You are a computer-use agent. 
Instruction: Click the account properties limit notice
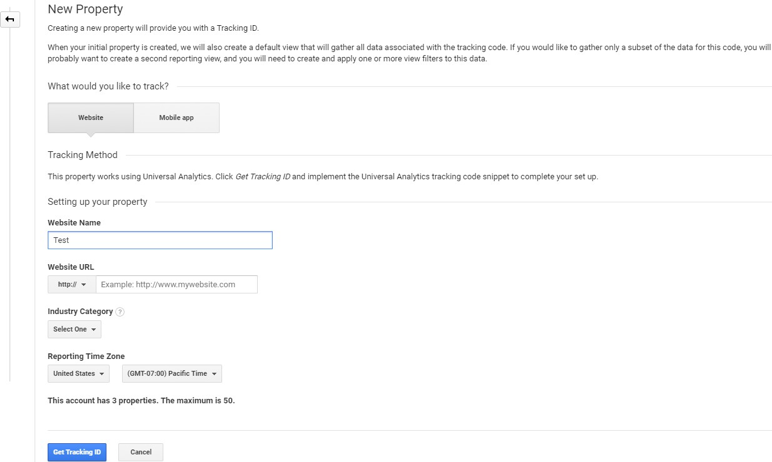(141, 401)
